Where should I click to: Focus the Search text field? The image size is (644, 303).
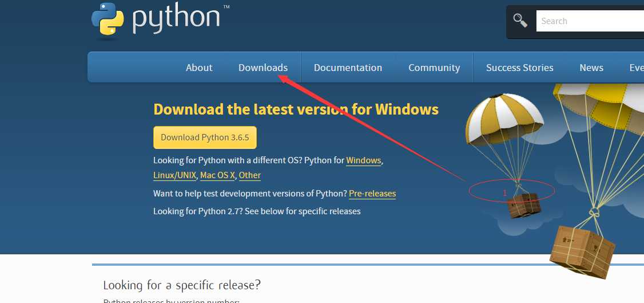589,21
